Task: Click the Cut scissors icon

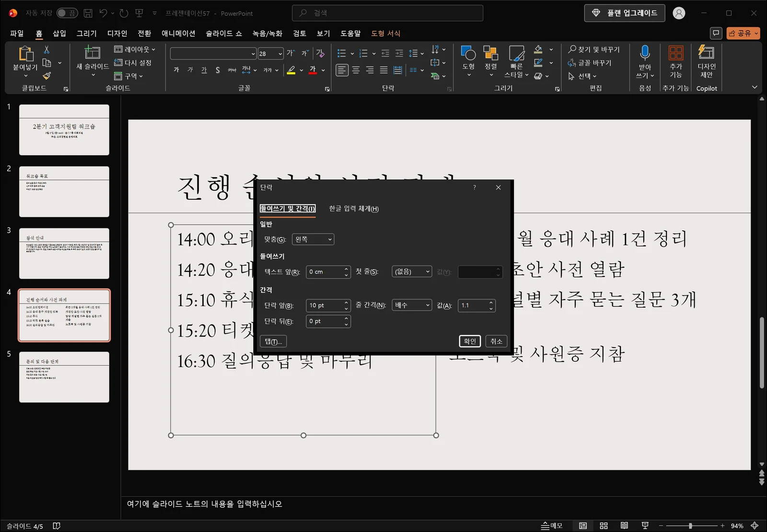Action: pos(46,50)
